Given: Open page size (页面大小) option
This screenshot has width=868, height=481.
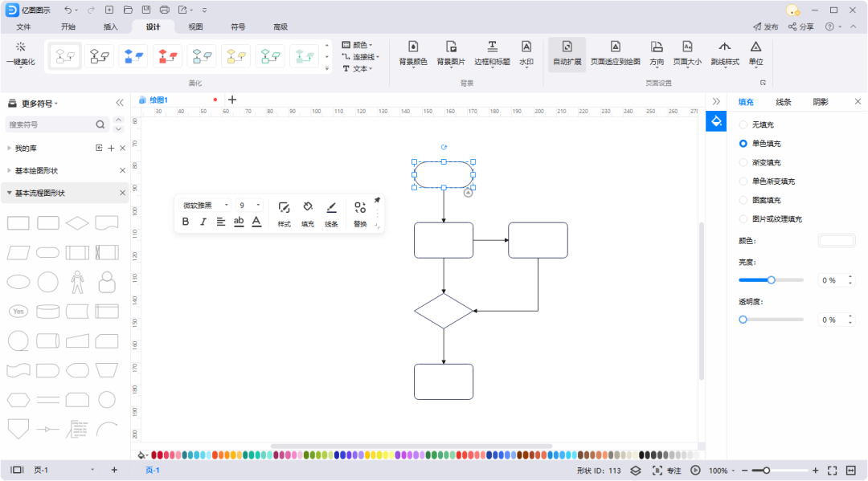Looking at the screenshot, I should tap(687, 54).
